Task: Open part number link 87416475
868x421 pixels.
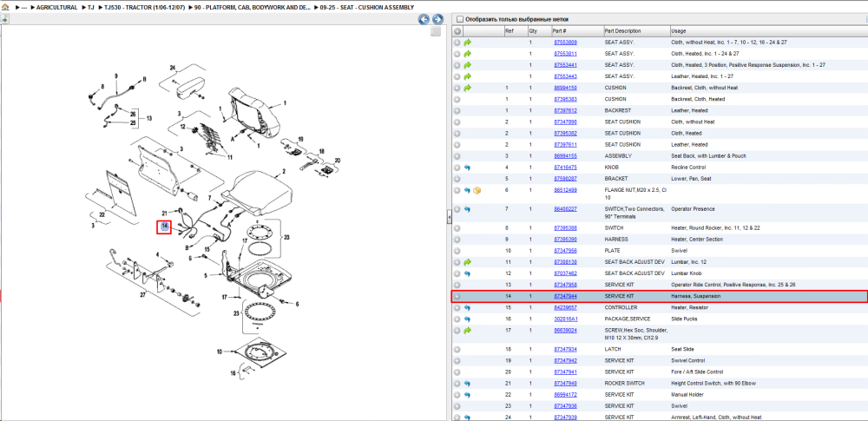Action: click(565, 168)
